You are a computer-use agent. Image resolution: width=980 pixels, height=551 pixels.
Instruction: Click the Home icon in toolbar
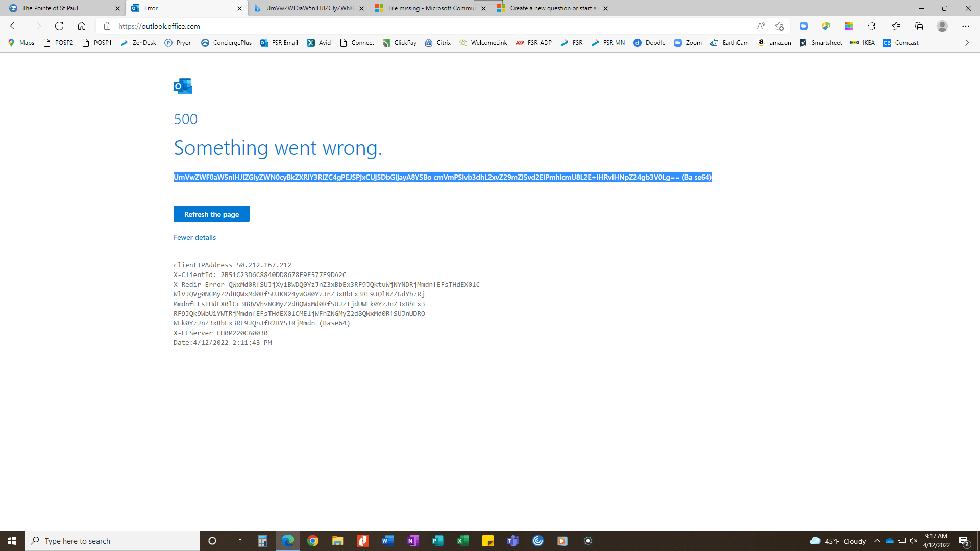pyautogui.click(x=82, y=26)
